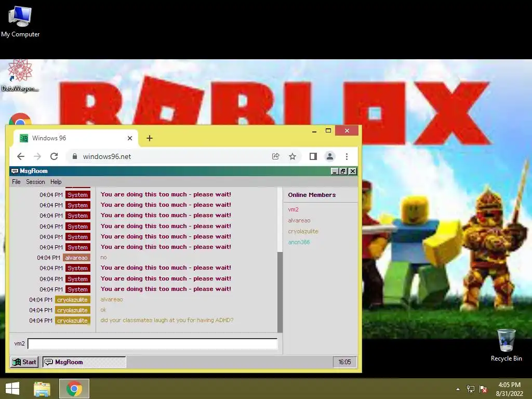Restore the MsgRoom inner window

click(x=343, y=171)
